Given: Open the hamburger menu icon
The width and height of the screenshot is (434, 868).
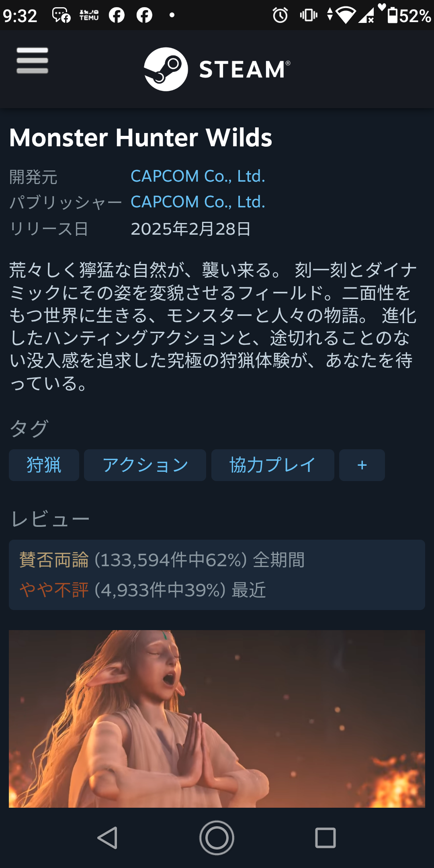Looking at the screenshot, I should tap(32, 60).
